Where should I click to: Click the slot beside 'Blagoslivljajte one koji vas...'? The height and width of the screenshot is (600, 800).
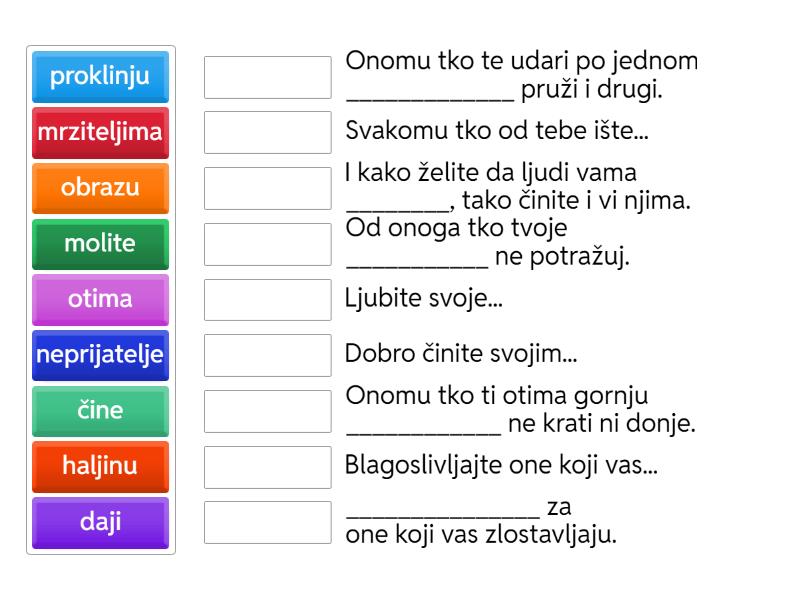coord(268,467)
